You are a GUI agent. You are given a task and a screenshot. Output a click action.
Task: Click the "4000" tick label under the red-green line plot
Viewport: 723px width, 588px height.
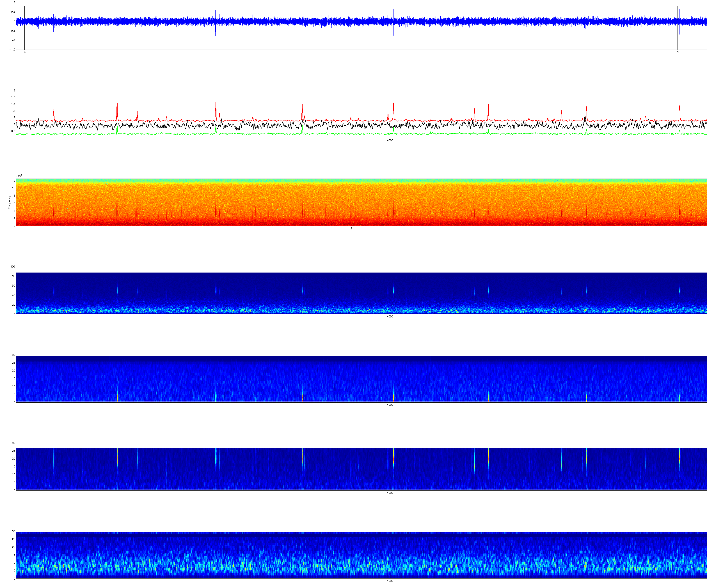point(390,140)
